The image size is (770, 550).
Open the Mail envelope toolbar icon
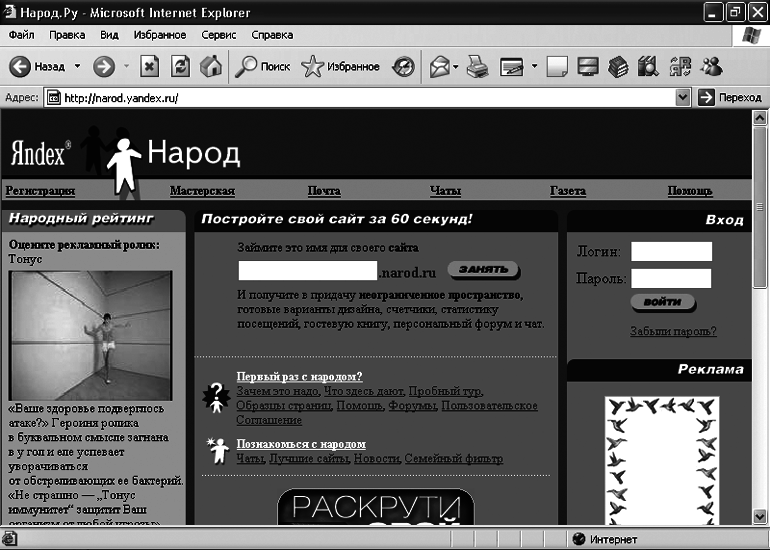tap(438, 67)
